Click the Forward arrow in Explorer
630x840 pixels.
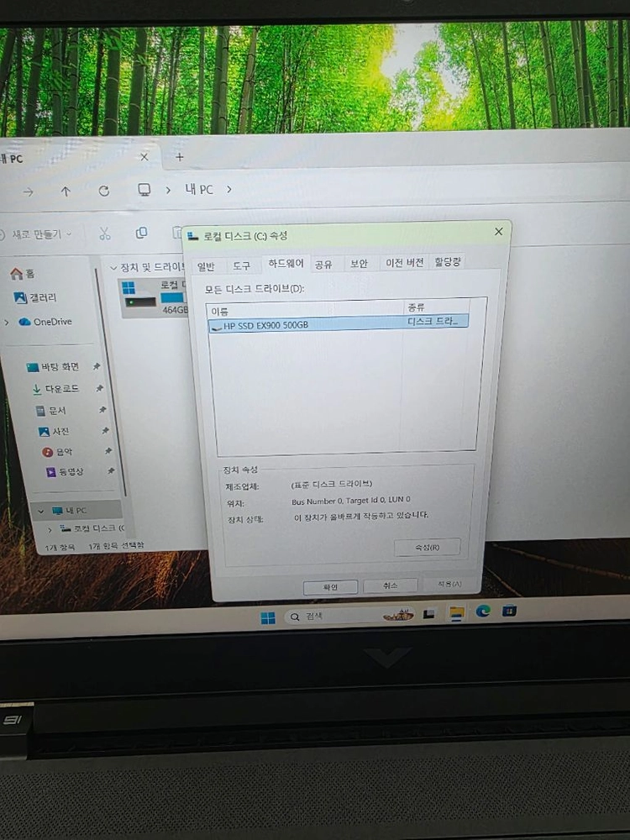28,192
